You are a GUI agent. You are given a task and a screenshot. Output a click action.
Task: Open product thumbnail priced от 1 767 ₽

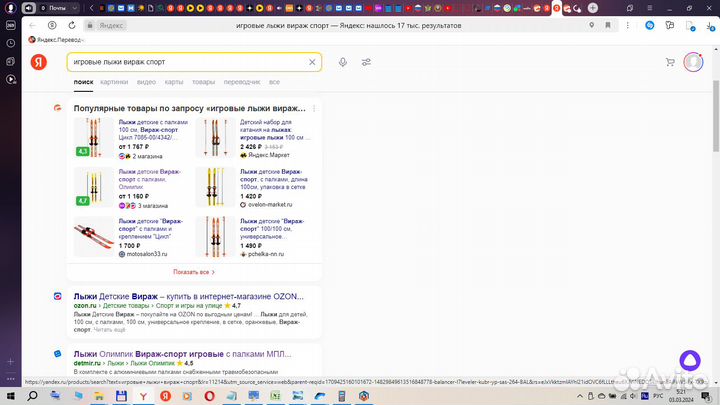[94, 137]
